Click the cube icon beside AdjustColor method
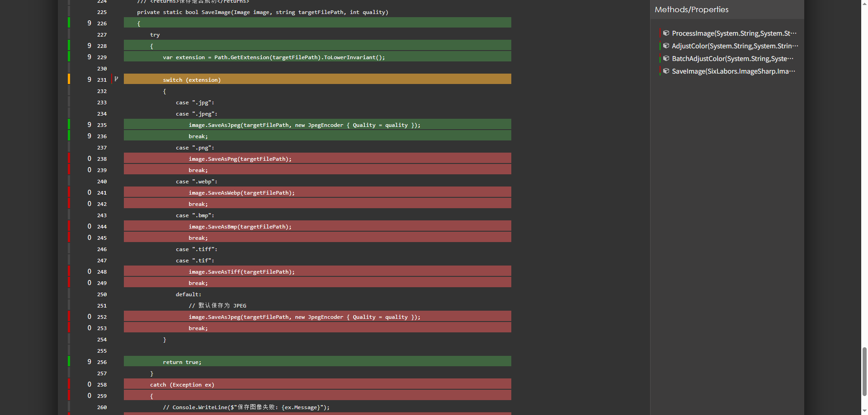The image size is (868, 415). (666, 46)
